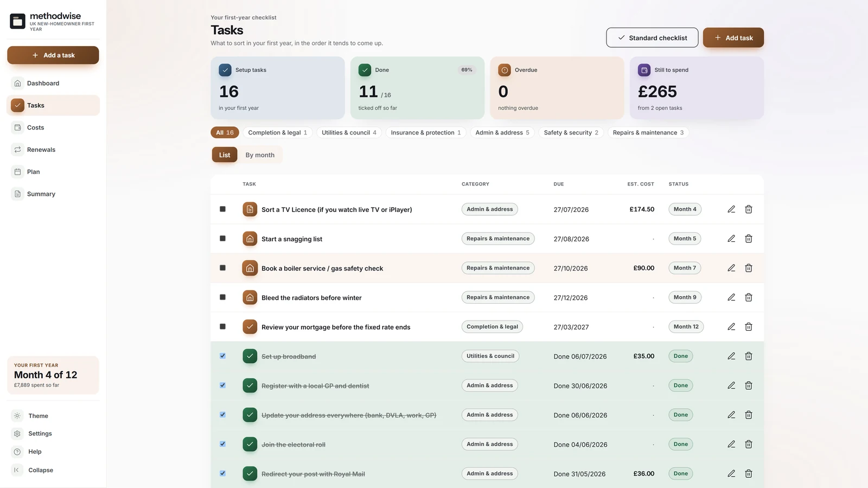Edit Bleed the radiators task
The height and width of the screenshot is (488, 868).
(731, 297)
